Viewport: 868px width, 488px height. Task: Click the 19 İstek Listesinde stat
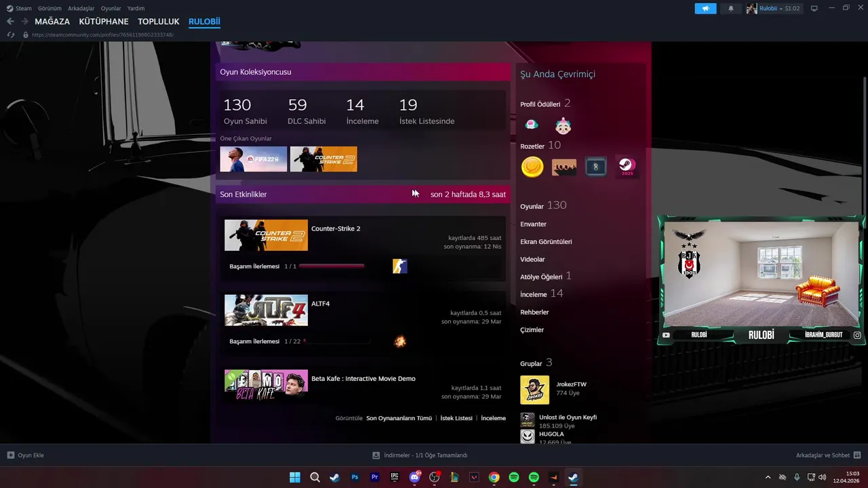coord(427,112)
